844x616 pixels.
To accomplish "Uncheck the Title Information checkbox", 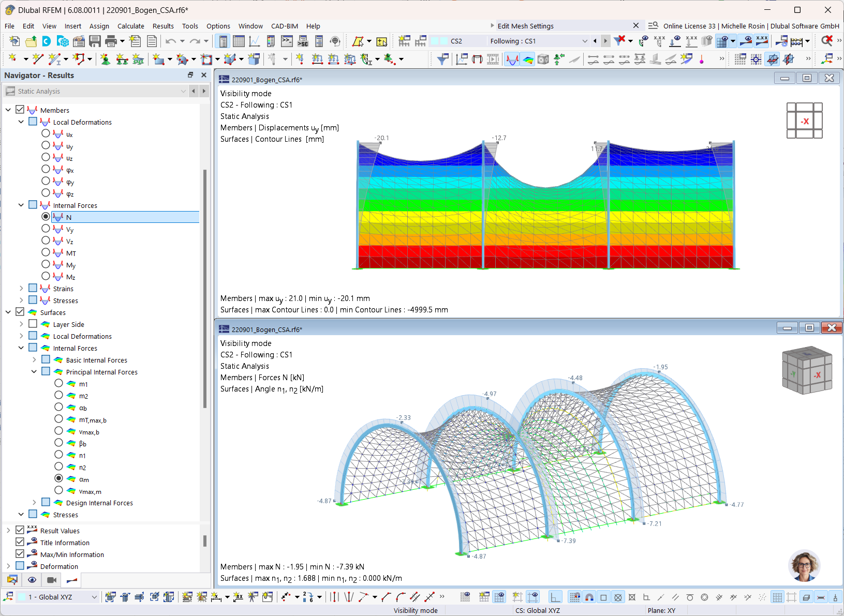I will pos(20,542).
